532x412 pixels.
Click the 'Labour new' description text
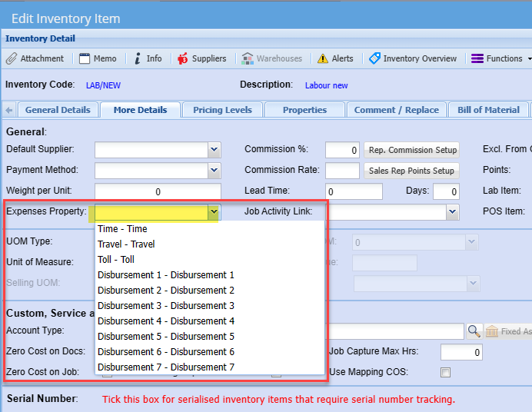click(327, 85)
